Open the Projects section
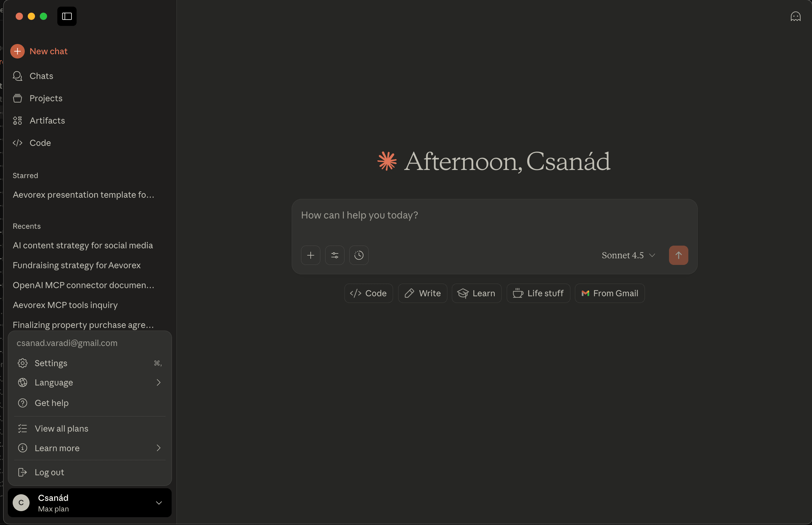This screenshot has height=525, width=812. tap(46, 98)
